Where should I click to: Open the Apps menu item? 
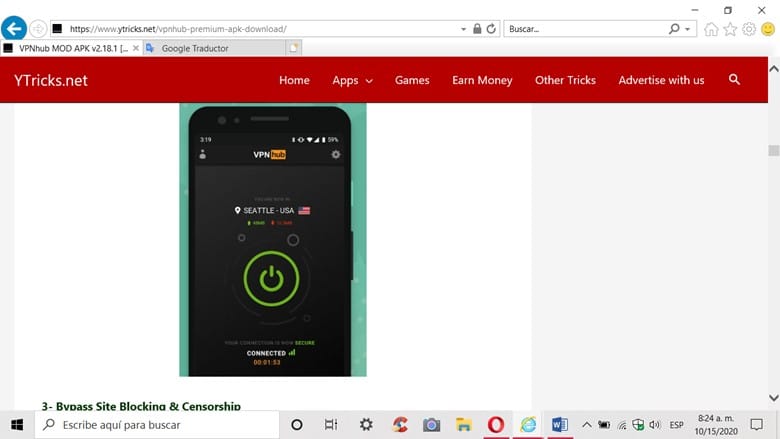pos(345,81)
